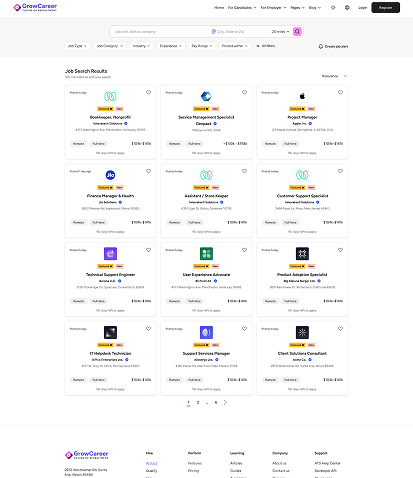Click the pink search magnifier button
Image resolution: width=413 pixels, height=478 pixels.
[x=297, y=31]
